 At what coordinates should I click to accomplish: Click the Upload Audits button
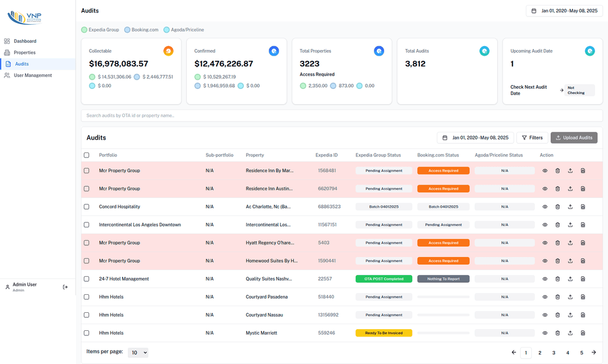click(x=574, y=138)
